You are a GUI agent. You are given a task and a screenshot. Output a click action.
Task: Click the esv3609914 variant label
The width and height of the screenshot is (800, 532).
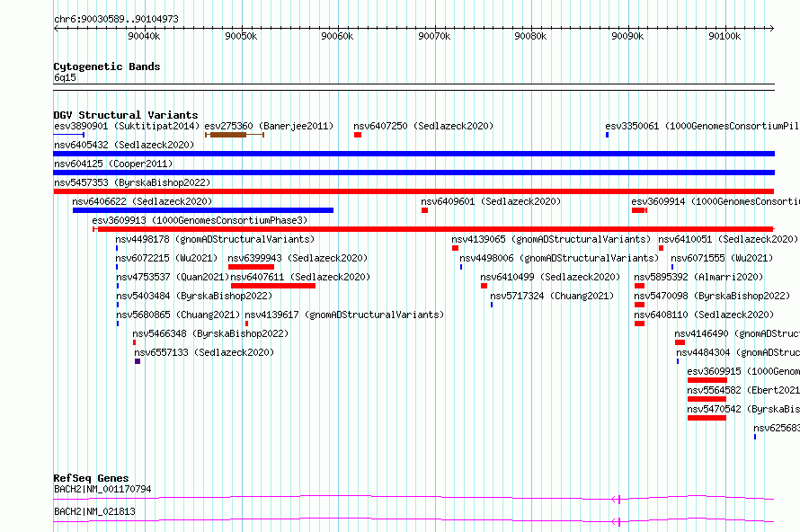[716, 201]
